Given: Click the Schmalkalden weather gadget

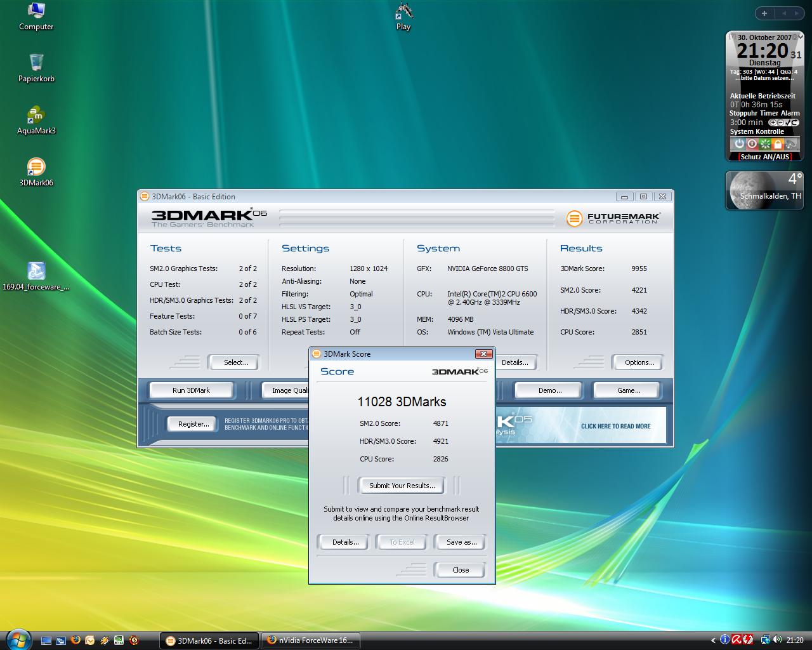Looking at the screenshot, I should point(765,190).
